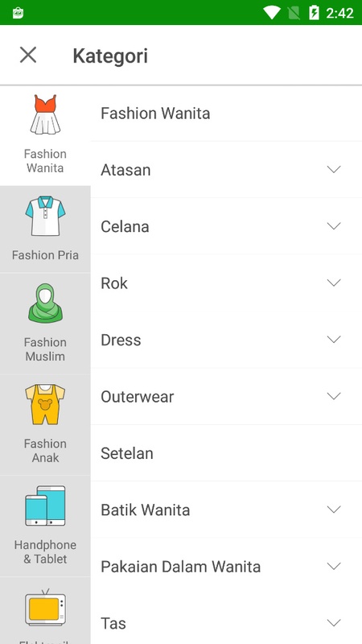362x644 pixels.
Task: Choose the Fashion Muslim hijab icon
Action: point(45,303)
